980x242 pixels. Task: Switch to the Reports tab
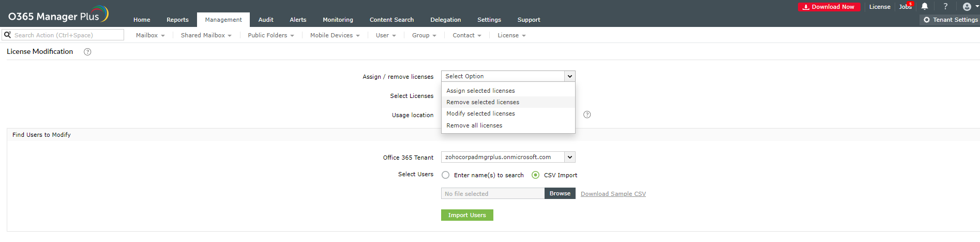(x=177, y=20)
